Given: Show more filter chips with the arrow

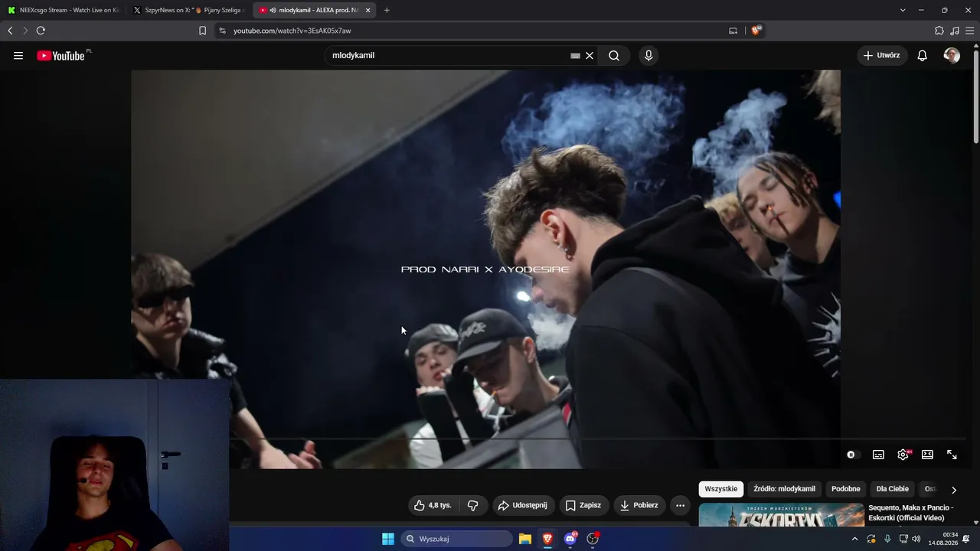Looking at the screenshot, I should [x=953, y=490].
